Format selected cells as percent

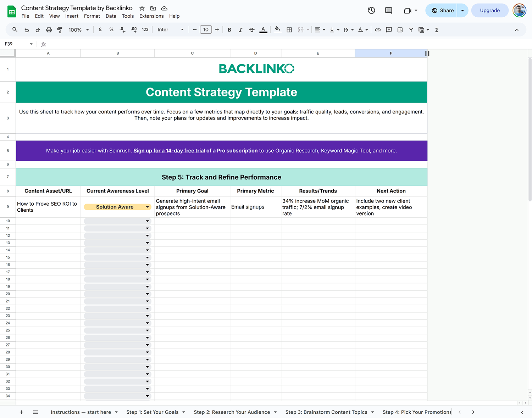point(111,30)
